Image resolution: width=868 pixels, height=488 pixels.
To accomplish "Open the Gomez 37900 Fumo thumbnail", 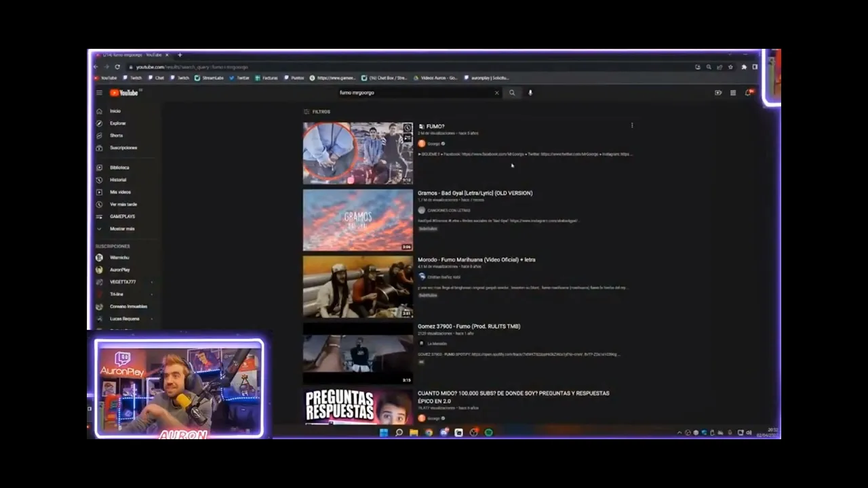I will (357, 353).
